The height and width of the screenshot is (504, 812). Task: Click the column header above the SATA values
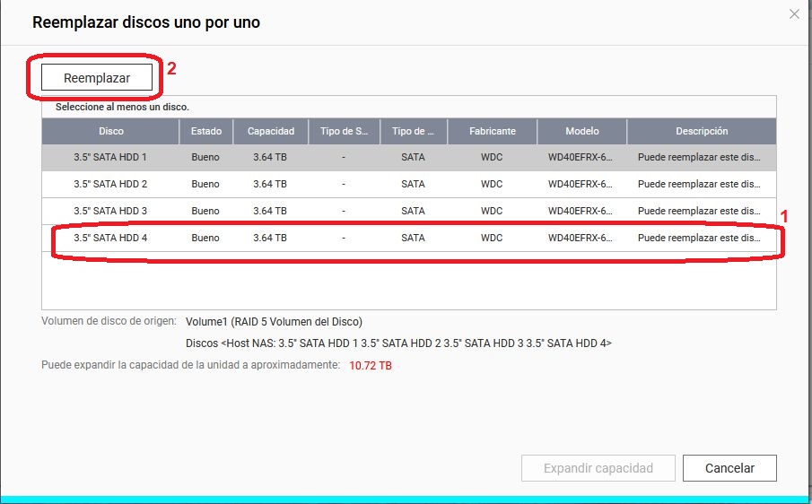click(413, 131)
